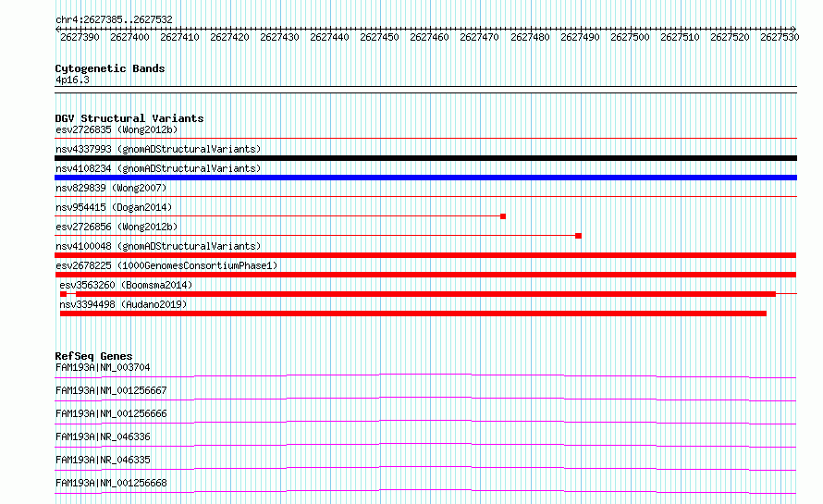Click ruler position 2627500

coord(630,37)
